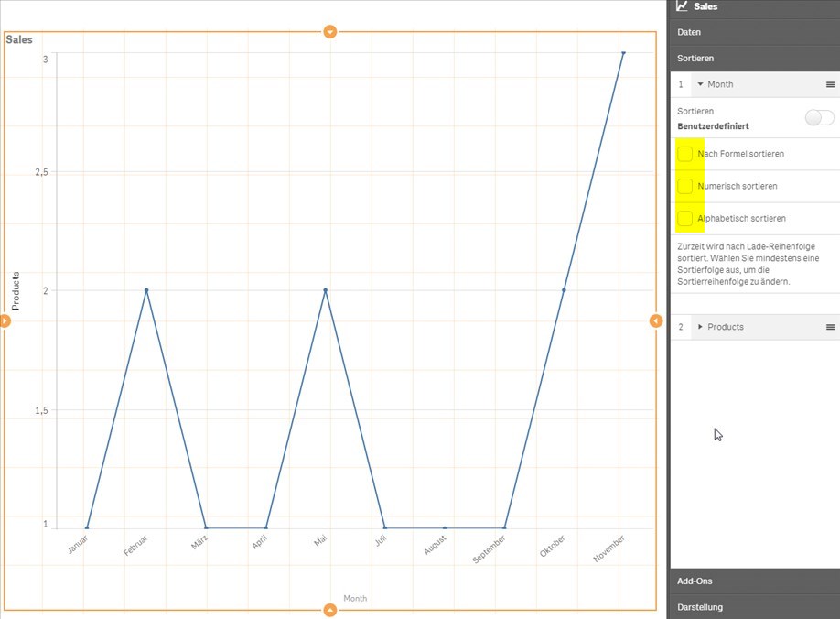Expand the Products sorting section arrow
The height and width of the screenshot is (619, 840).
click(700, 326)
